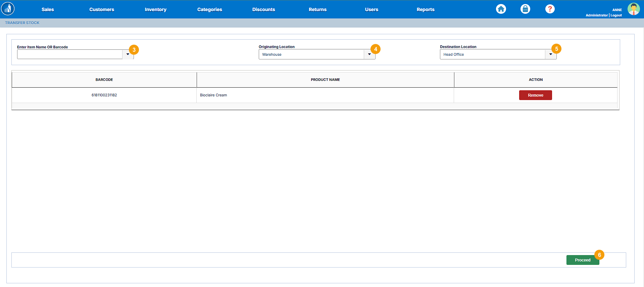This screenshot has height=287, width=644.
Task: Open the Destination Location dropdown arrow
Action: pos(551,54)
